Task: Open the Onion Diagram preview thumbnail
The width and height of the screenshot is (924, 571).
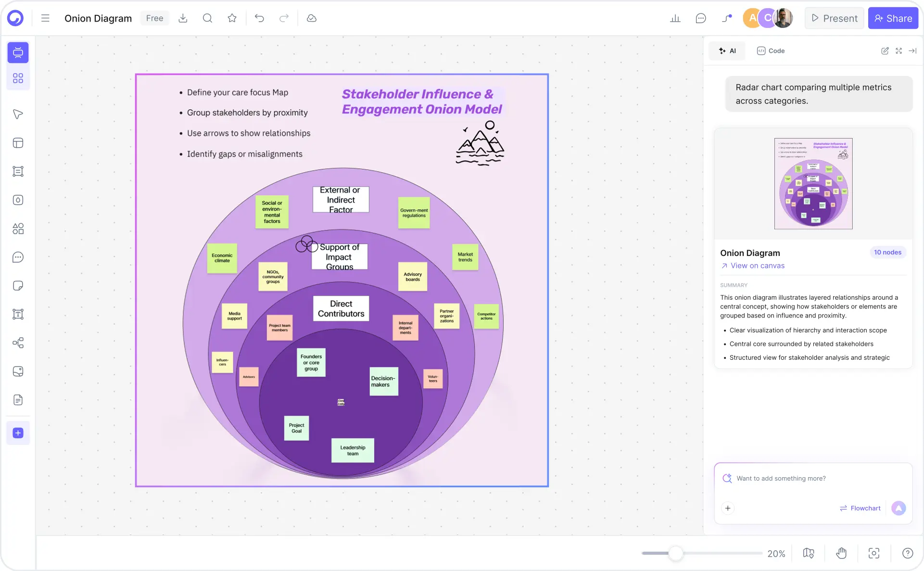Action: (813, 184)
